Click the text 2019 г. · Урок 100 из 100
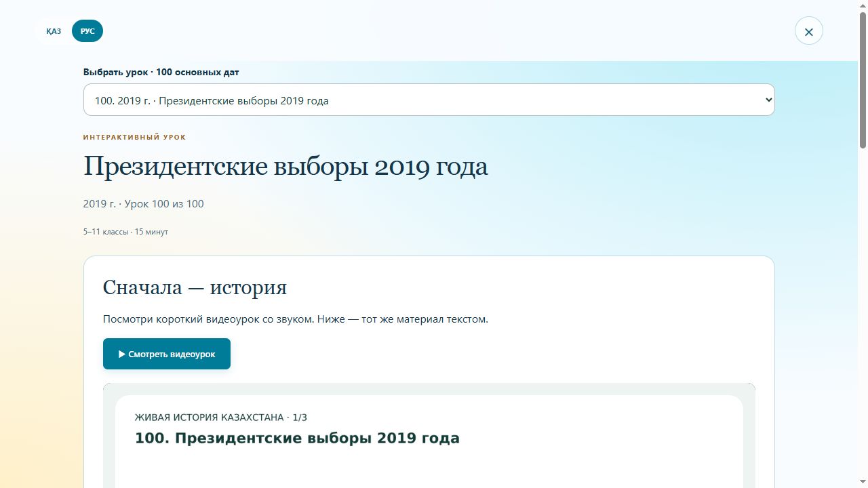868x488 pixels. (x=144, y=204)
